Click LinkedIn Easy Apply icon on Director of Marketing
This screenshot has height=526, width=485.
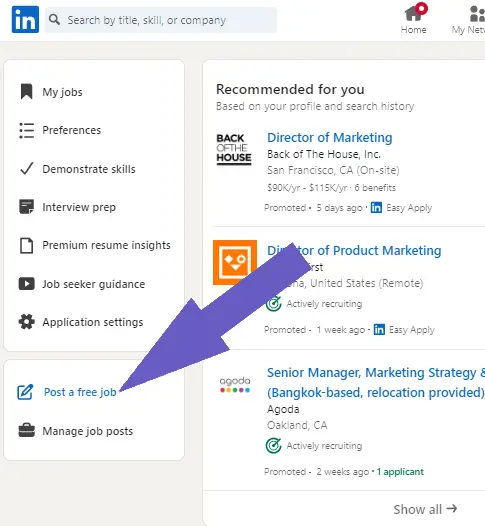[376, 208]
